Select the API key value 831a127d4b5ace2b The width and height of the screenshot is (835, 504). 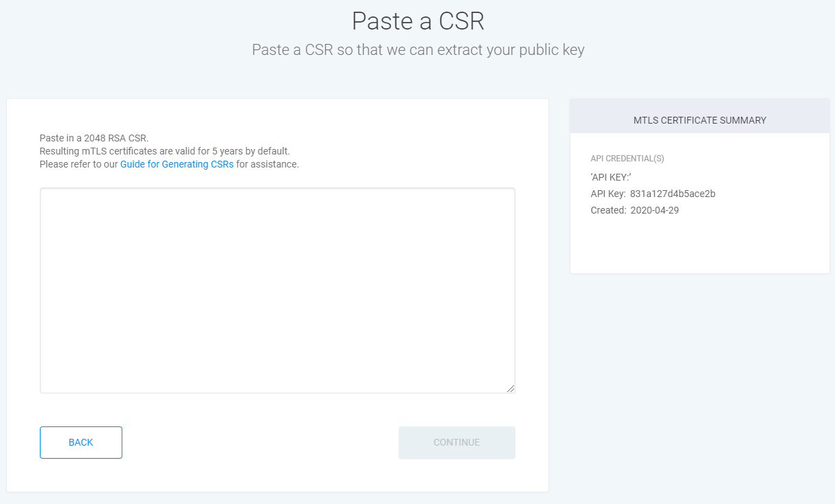point(672,194)
